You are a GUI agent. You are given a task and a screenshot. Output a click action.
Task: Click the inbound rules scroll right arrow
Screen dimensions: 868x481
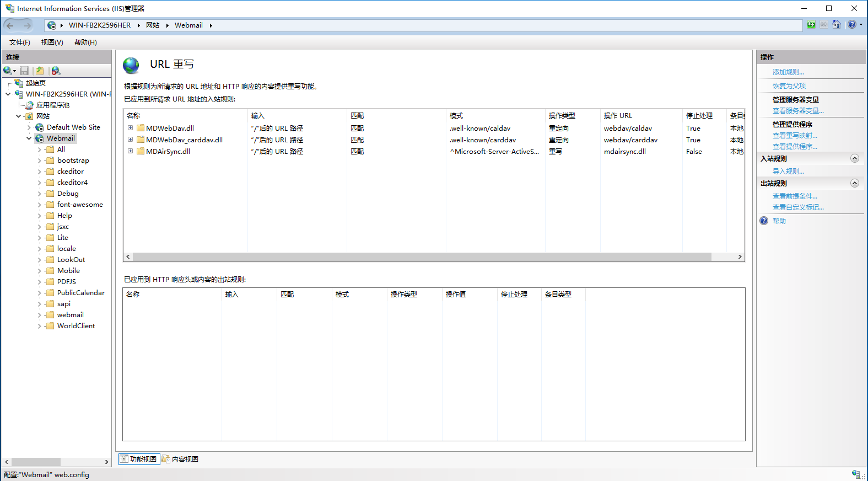click(x=740, y=257)
